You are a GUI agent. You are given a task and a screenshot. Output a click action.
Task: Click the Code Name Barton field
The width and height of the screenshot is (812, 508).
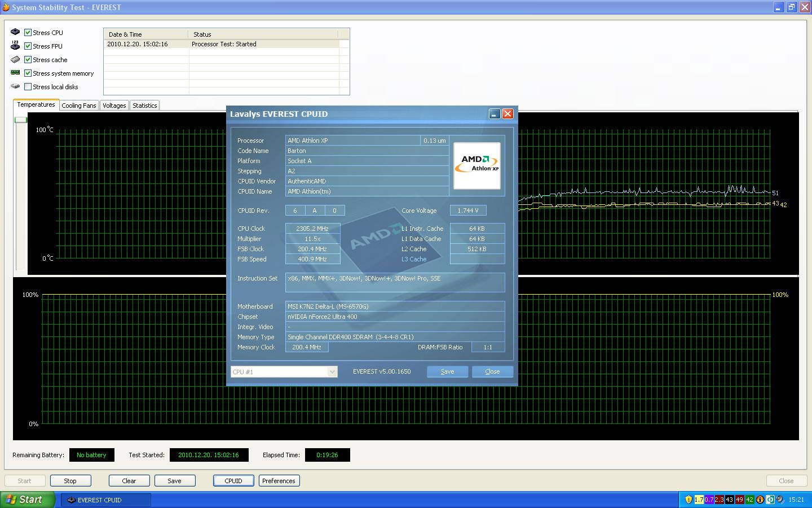(367, 151)
